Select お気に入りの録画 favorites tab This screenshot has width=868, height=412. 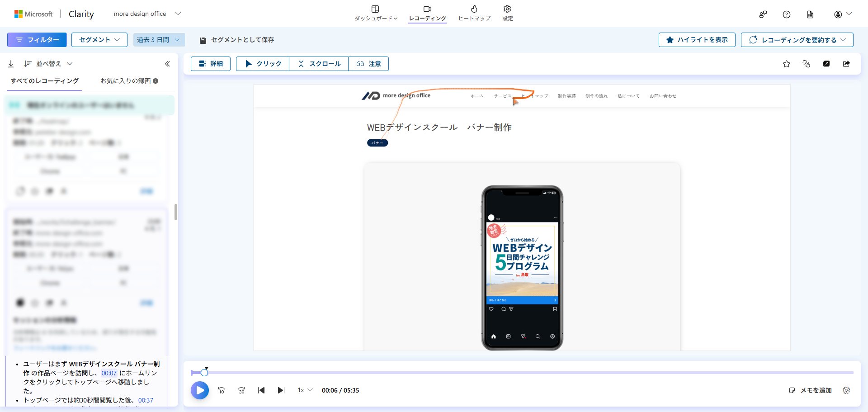(125, 81)
